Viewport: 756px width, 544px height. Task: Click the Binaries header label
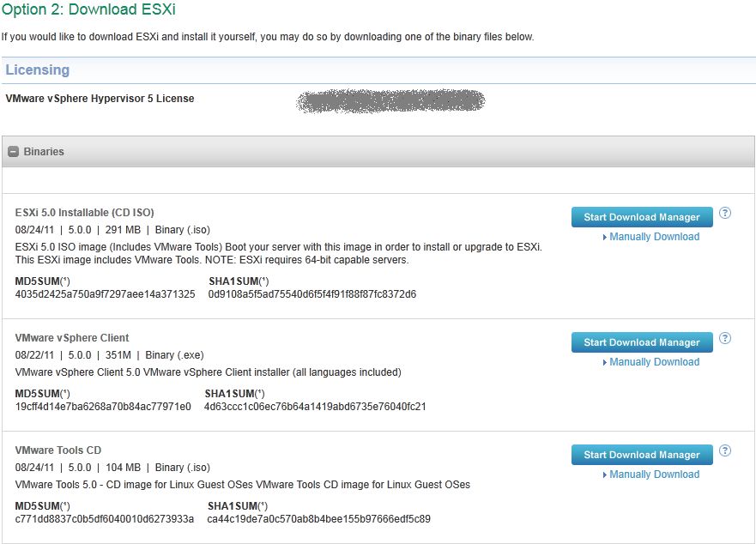pos(44,151)
